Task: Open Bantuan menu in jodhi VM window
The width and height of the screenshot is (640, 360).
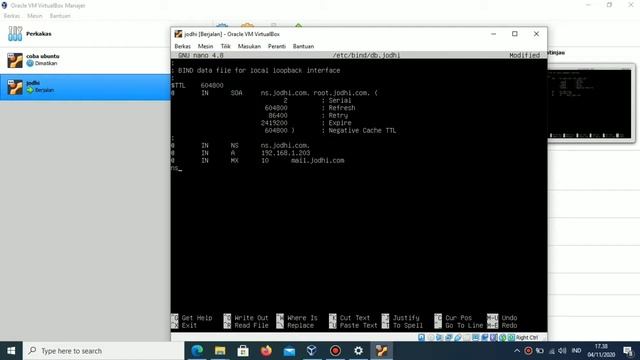Action: (x=303, y=46)
